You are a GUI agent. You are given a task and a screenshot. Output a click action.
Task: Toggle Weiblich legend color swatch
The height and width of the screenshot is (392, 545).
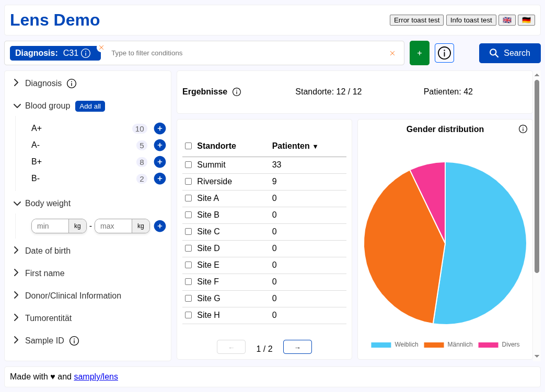pos(381,345)
